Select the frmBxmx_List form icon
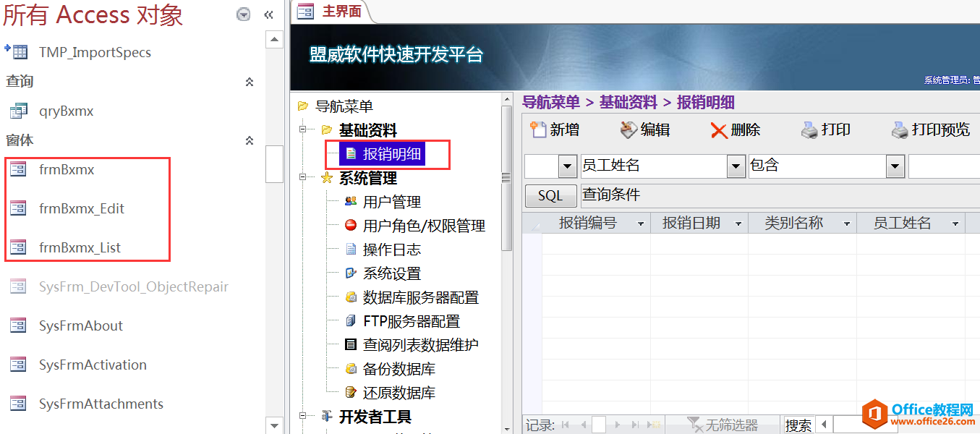This screenshot has width=980, height=434. [x=18, y=248]
